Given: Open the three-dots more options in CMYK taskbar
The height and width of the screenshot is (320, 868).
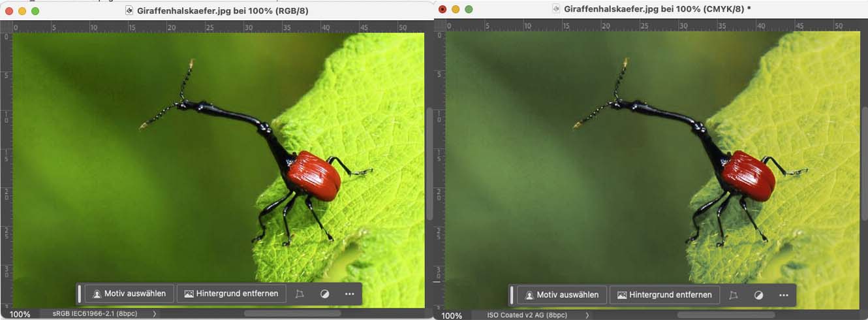Looking at the screenshot, I should tap(783, 295).
